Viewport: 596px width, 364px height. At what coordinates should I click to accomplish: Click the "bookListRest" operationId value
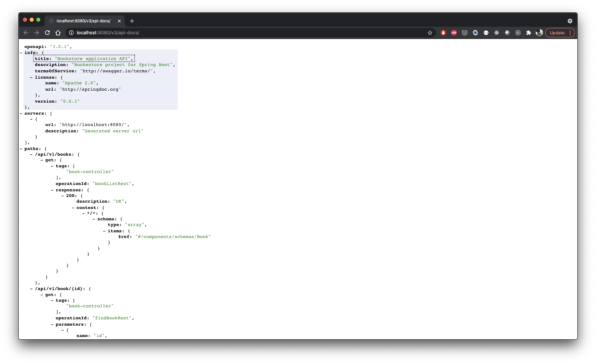[x=112, y=184]
